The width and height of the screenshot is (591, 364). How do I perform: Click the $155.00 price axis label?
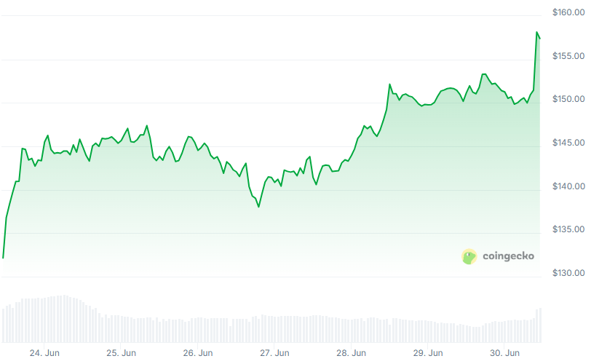(568, 56)
